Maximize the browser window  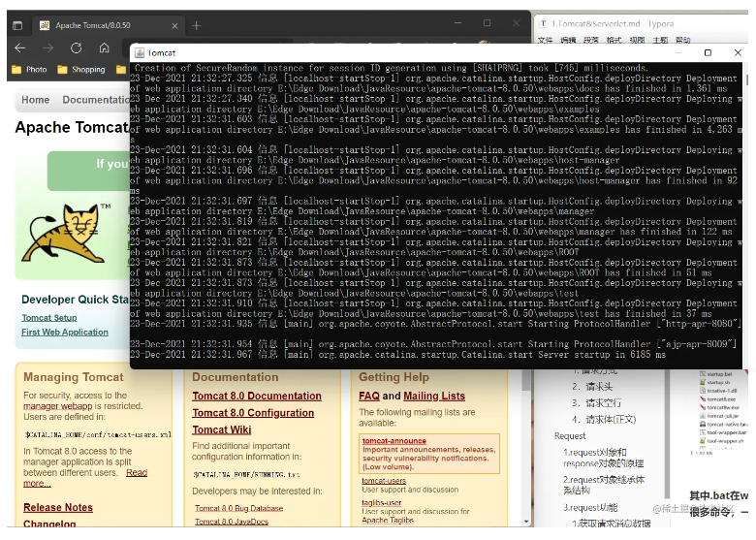coord(487,23)
